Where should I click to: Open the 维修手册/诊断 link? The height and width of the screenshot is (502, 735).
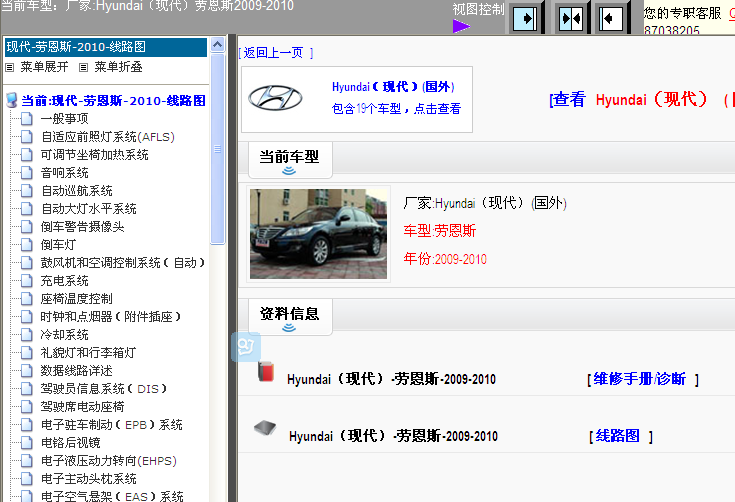click(x=639, y=379)
